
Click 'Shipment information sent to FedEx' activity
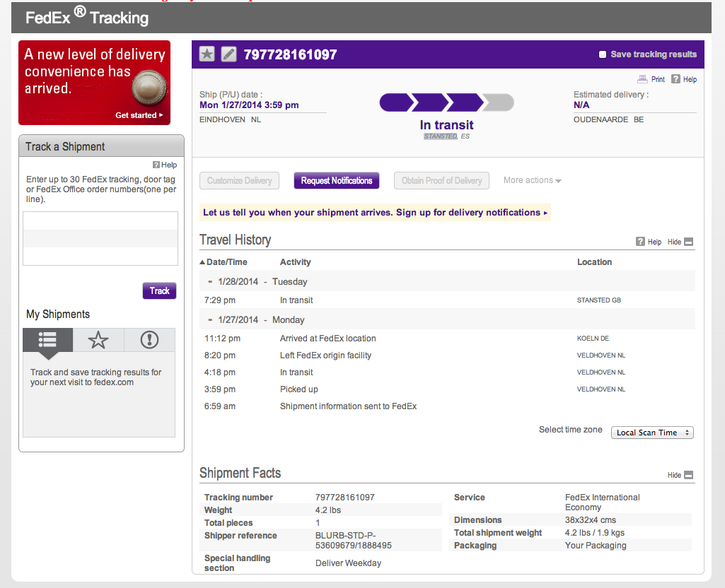[x=348, y=406]
